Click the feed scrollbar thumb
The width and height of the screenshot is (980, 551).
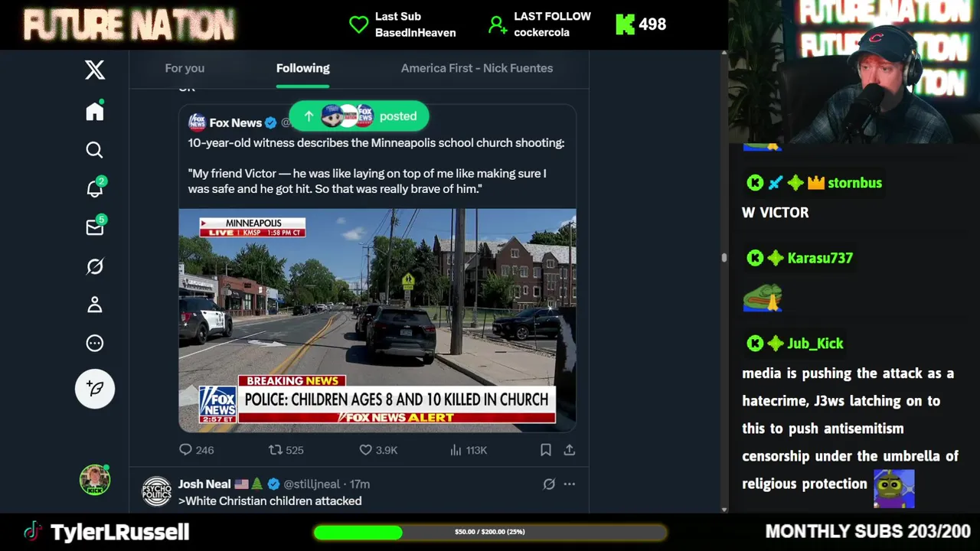point(724,258)
